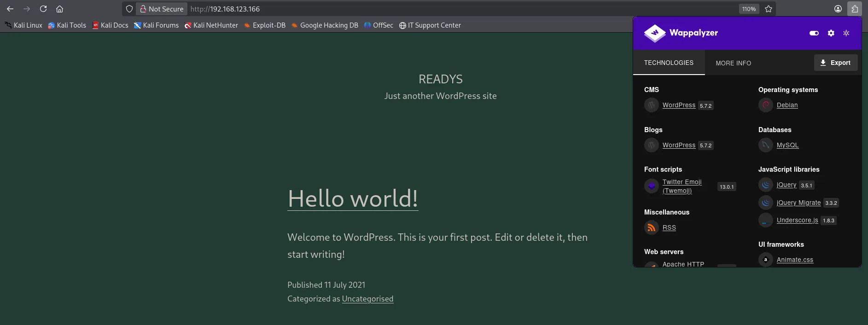Open the MySQL link under Databases
This screenshot has width=868, height=325.
click(787, 145)
